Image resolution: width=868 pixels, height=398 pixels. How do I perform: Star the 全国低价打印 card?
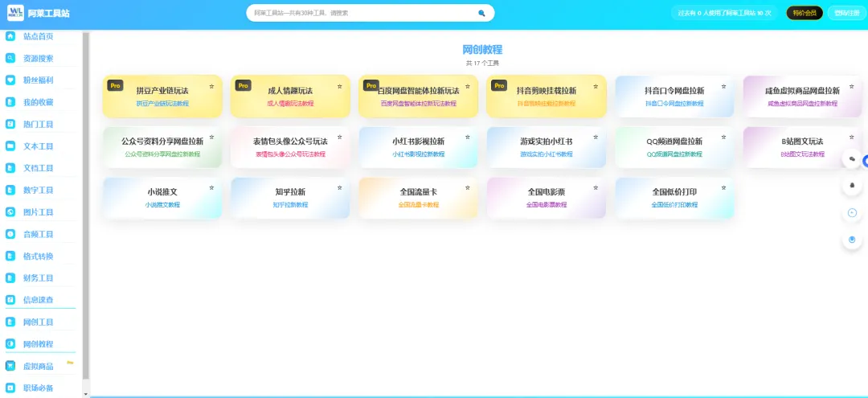[x=723, y=188]
